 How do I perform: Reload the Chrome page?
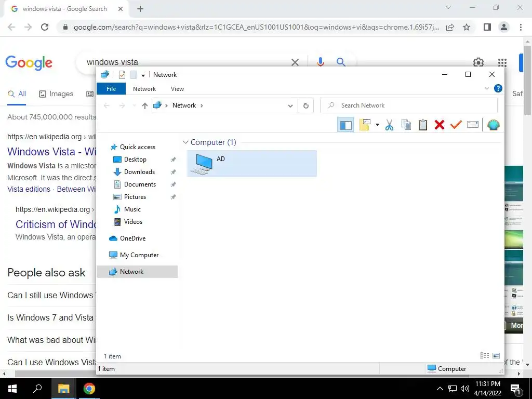pos(45,27)
